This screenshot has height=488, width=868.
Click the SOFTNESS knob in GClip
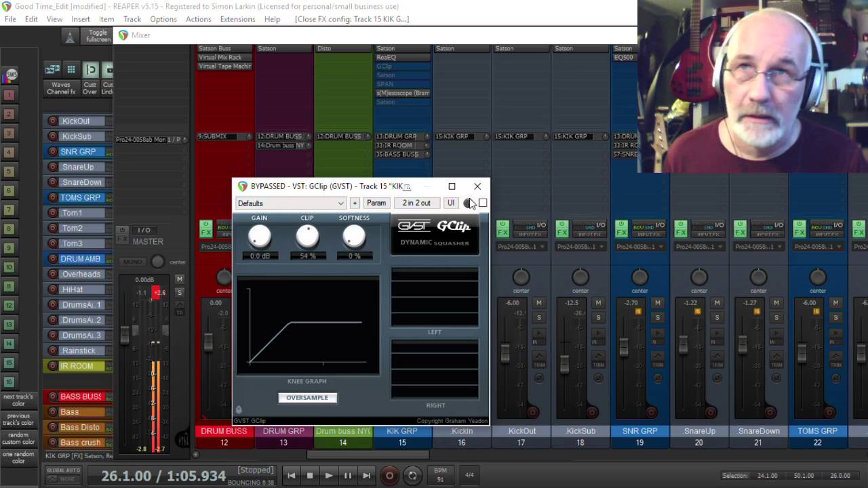click(354, 237)
